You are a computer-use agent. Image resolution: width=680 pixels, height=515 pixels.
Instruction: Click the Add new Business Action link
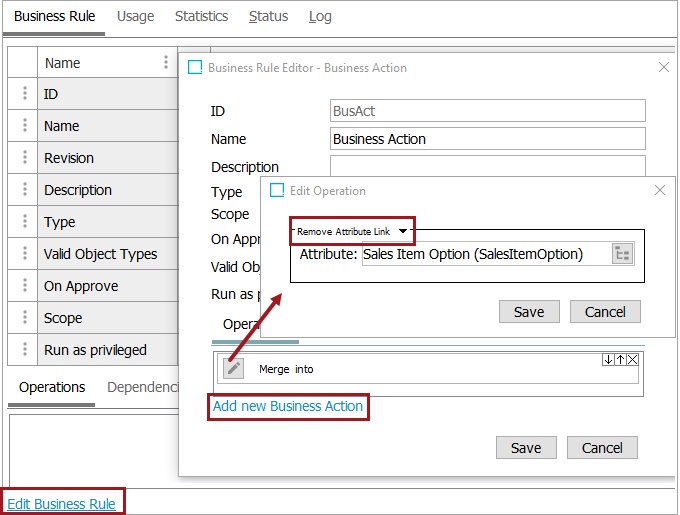288,406
